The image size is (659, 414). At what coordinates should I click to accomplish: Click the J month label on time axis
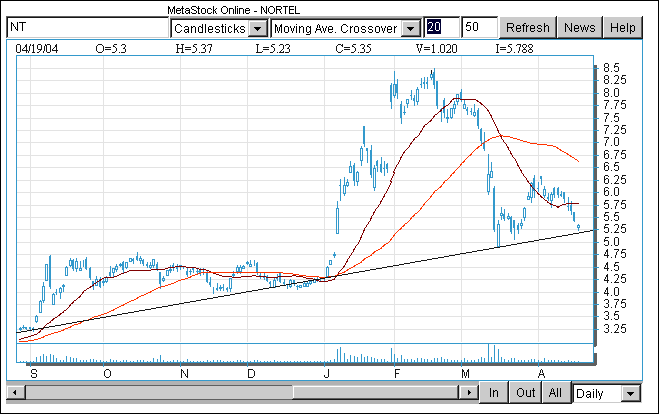[327, 374]
